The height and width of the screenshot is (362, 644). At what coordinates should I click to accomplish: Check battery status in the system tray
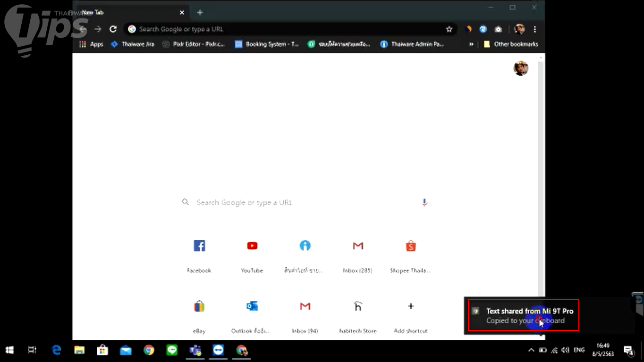[x=543, y=350]
